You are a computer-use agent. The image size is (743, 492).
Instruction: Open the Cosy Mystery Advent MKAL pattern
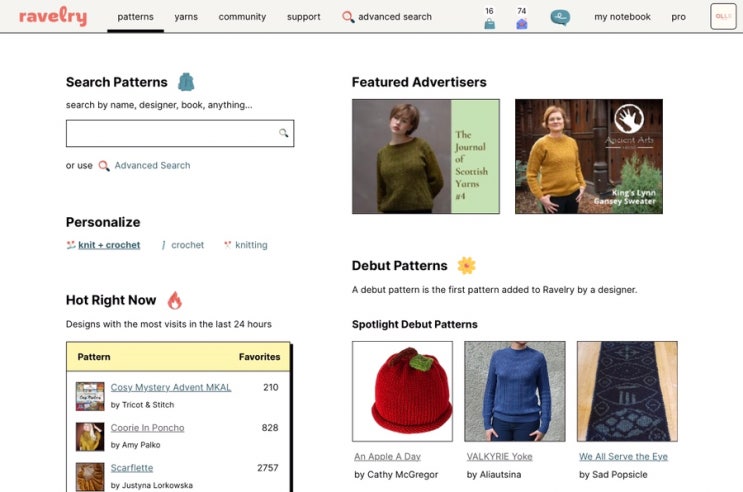coord(171,387)
